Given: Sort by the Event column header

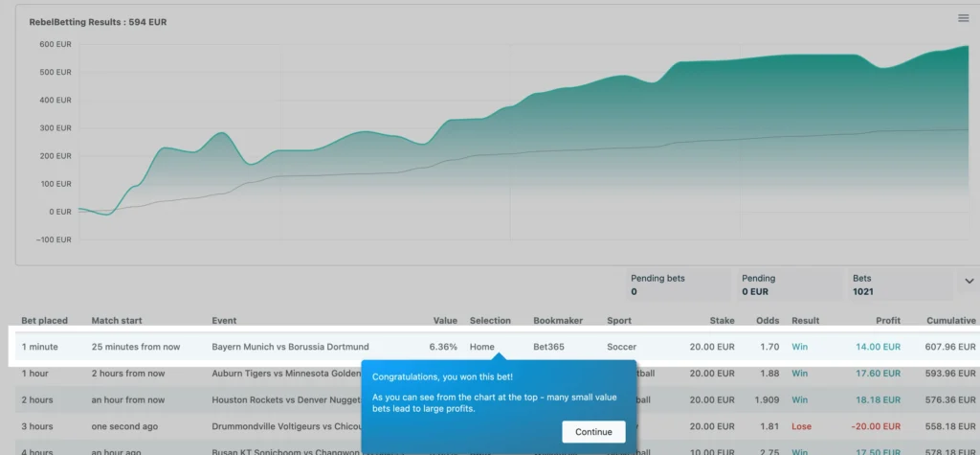Looking at the screenshot, I should (x=224, y=321).
